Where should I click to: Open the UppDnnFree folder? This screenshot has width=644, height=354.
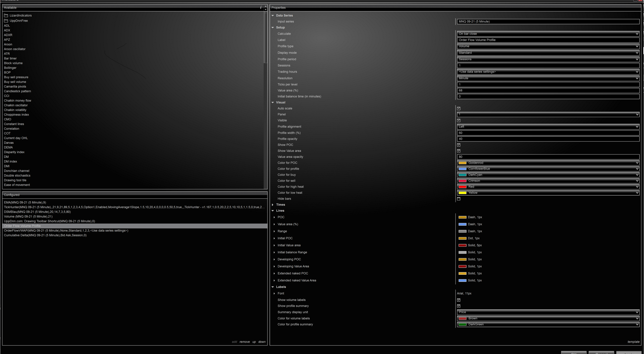[x=16, y=21]
